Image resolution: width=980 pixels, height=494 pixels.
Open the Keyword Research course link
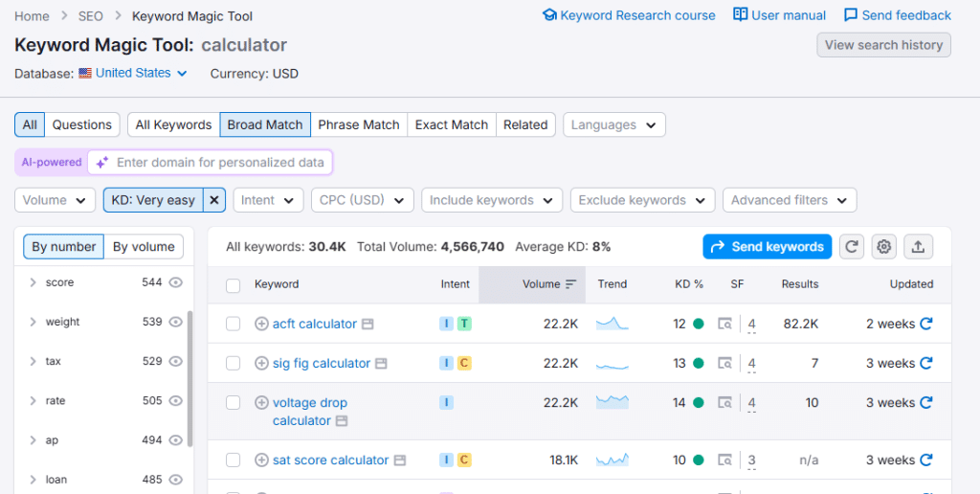(629, 15)
